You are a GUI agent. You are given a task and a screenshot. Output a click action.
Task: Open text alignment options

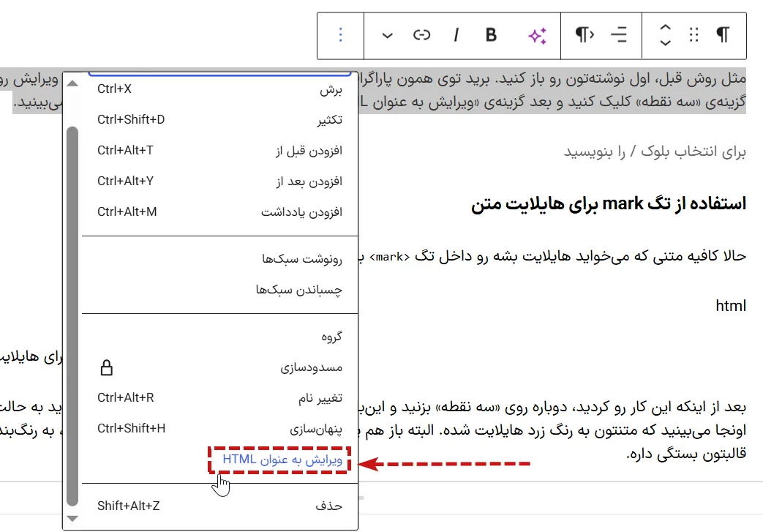(618, 35)
